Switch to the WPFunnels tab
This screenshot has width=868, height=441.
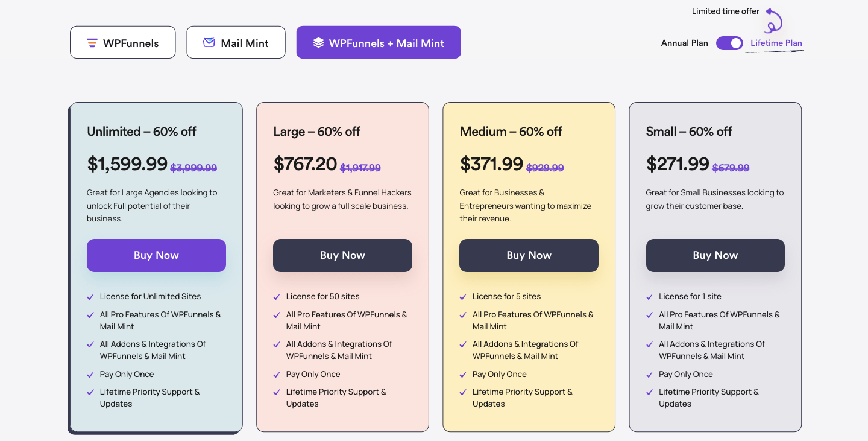[122, 42]
